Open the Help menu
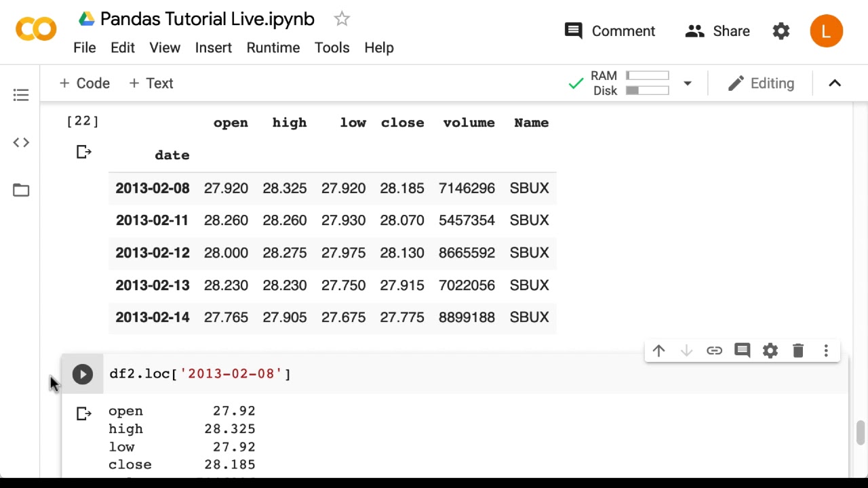868x488 pixels. (379, 47)
